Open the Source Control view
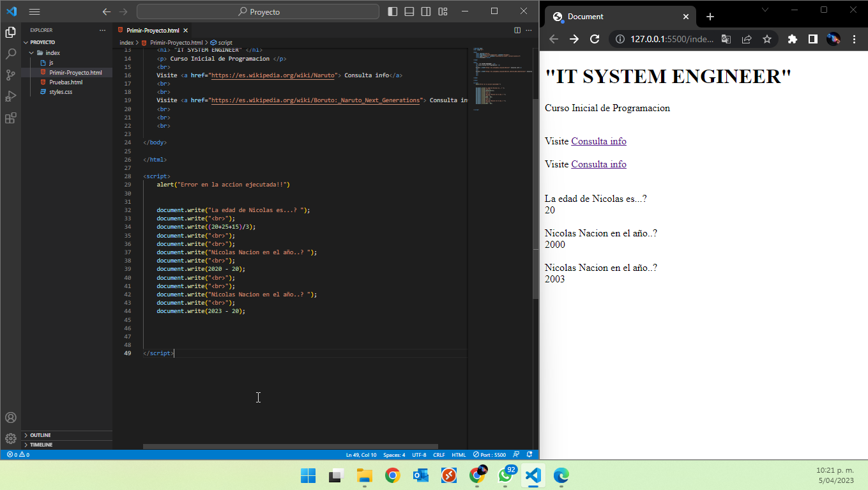The image size is (868, 490). [x=10, y=75]
